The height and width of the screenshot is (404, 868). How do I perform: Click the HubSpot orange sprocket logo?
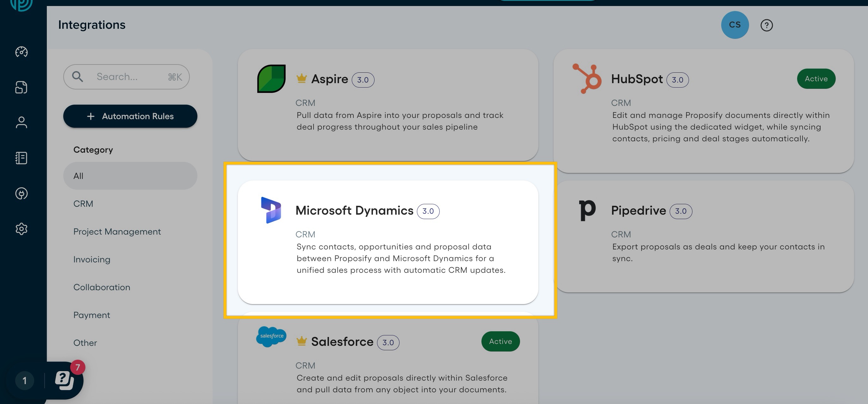tap(587, 79)
